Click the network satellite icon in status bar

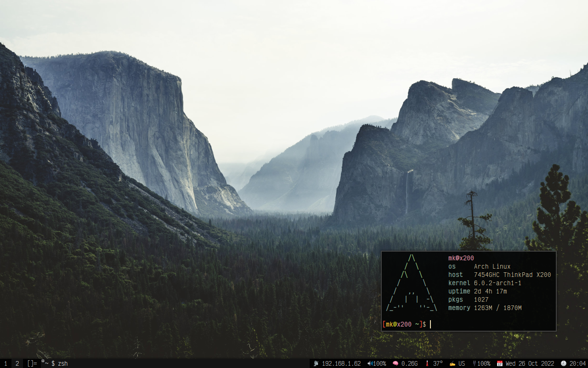pyautogui.click(x=316, y=363)
